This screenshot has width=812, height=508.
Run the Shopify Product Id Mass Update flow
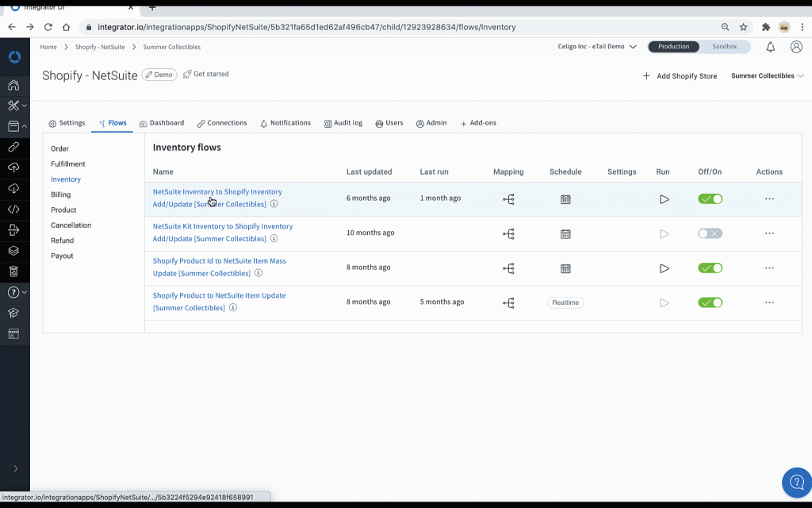coord(665,268)
